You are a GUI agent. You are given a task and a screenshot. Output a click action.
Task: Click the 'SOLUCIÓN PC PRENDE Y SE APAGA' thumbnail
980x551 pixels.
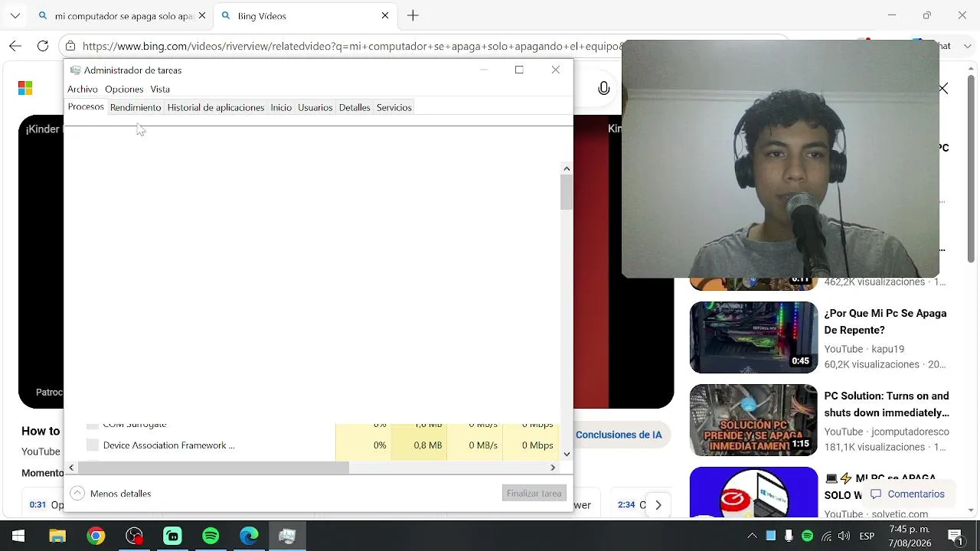(x=753, y=419)
